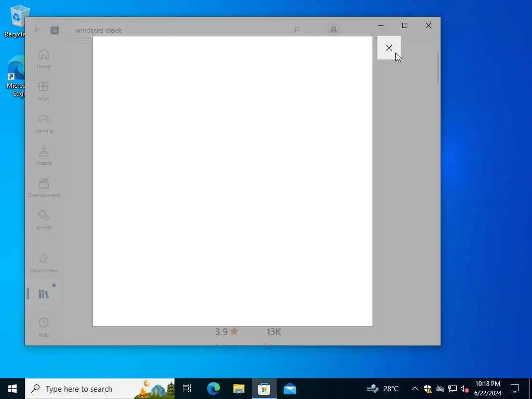Close the blank overlay with the X button
The height and width of the screenshot is (399, 532).
[389, 48]
